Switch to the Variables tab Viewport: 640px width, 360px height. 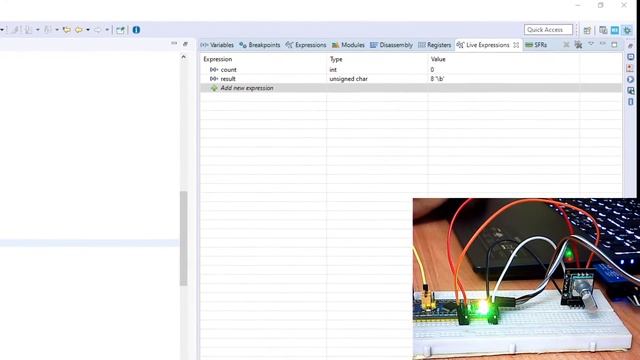pos(217,45)
